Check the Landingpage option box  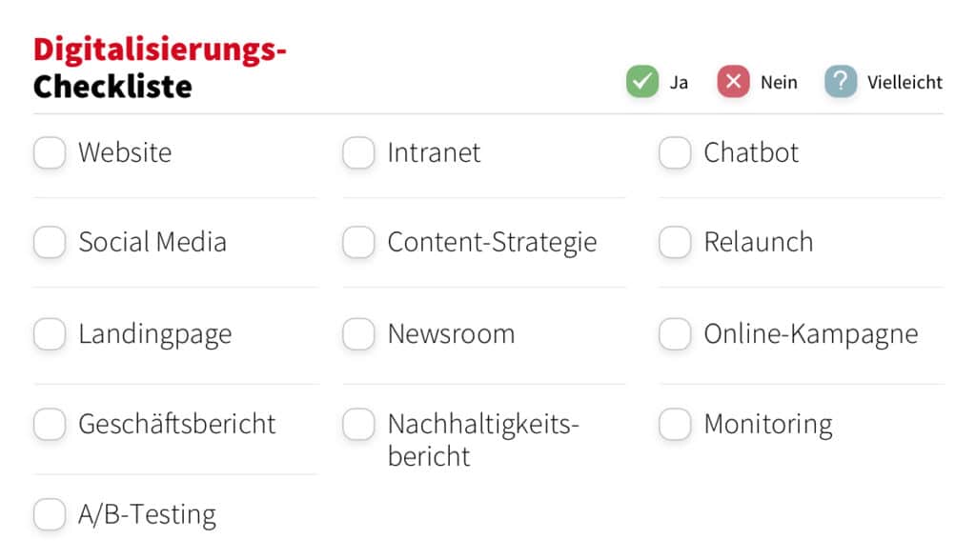pyautogui.click(x=50, y=334)
